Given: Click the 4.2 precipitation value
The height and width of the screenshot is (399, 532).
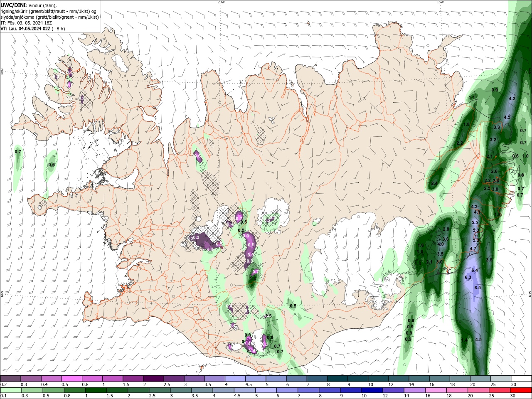Looking at the screenshot, I should click(x=512, y=99).
